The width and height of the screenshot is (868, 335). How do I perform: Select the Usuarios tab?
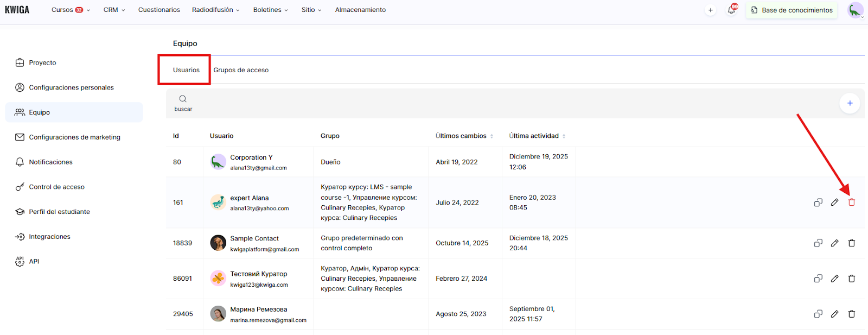[186, 70]
